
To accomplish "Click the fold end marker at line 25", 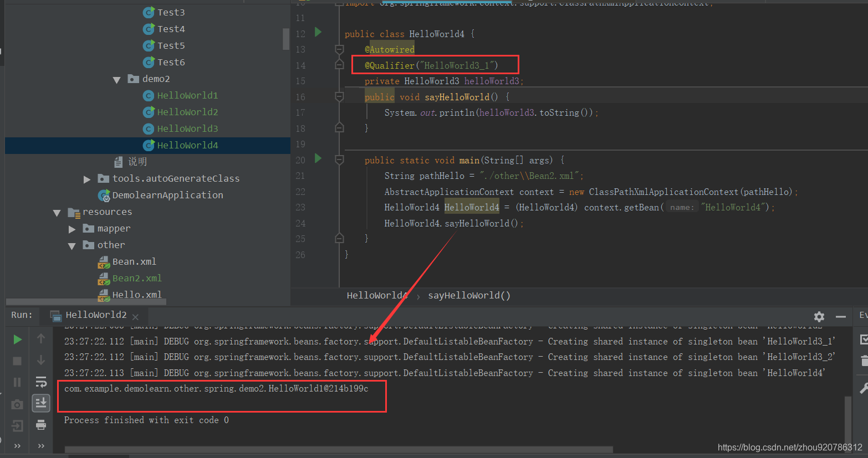I will [340, 238].
